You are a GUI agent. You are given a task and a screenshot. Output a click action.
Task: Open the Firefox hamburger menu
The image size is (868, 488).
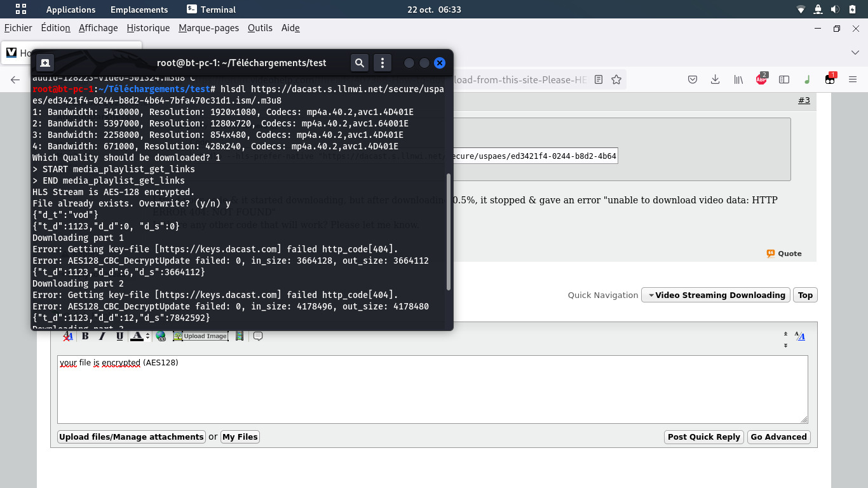(853, 79)
